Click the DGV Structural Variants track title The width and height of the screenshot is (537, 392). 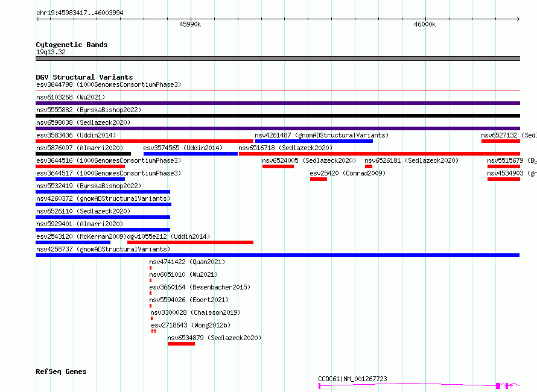(84, 77)
